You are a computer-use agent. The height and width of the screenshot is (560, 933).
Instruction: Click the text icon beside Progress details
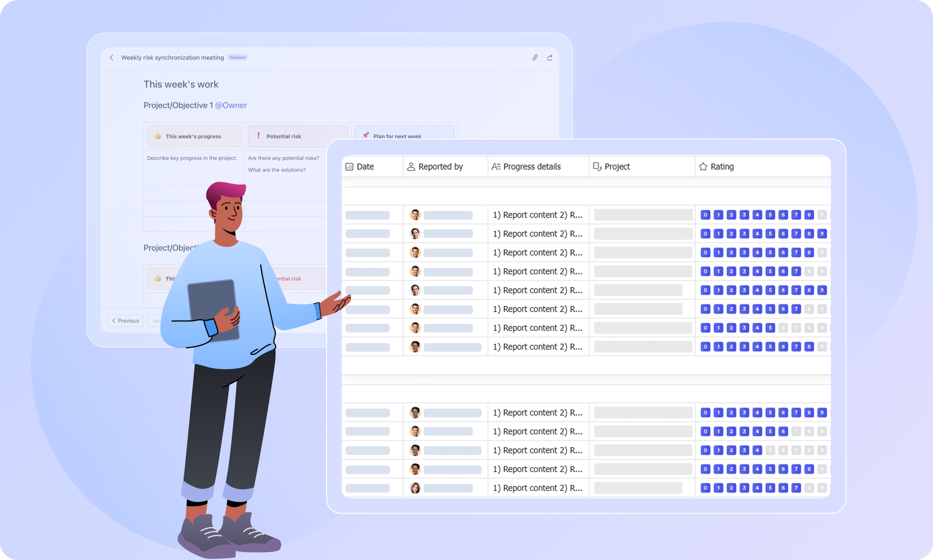[x=496, y=167]
